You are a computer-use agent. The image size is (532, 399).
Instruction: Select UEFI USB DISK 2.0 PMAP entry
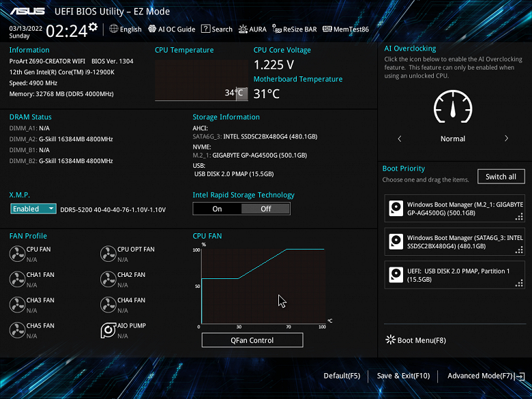pyautogui.click(x=455, y=275)
